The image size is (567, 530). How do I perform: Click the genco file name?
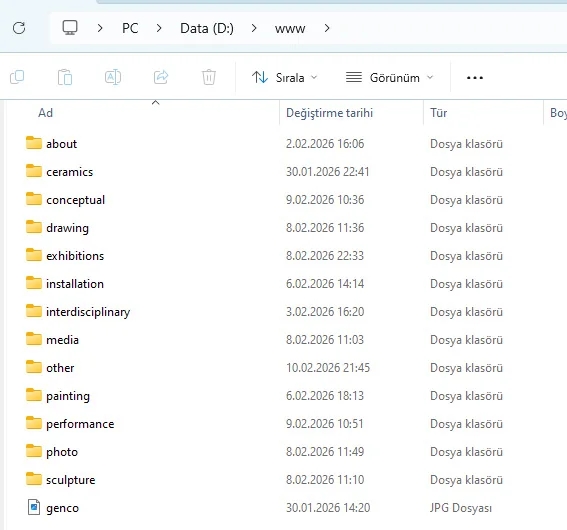coord(62,509)
